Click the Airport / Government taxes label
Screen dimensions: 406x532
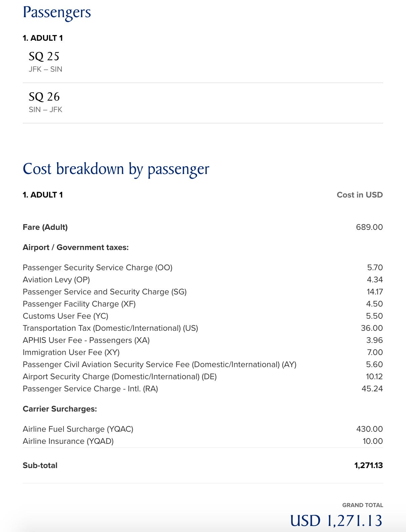(x=76, y=247)
